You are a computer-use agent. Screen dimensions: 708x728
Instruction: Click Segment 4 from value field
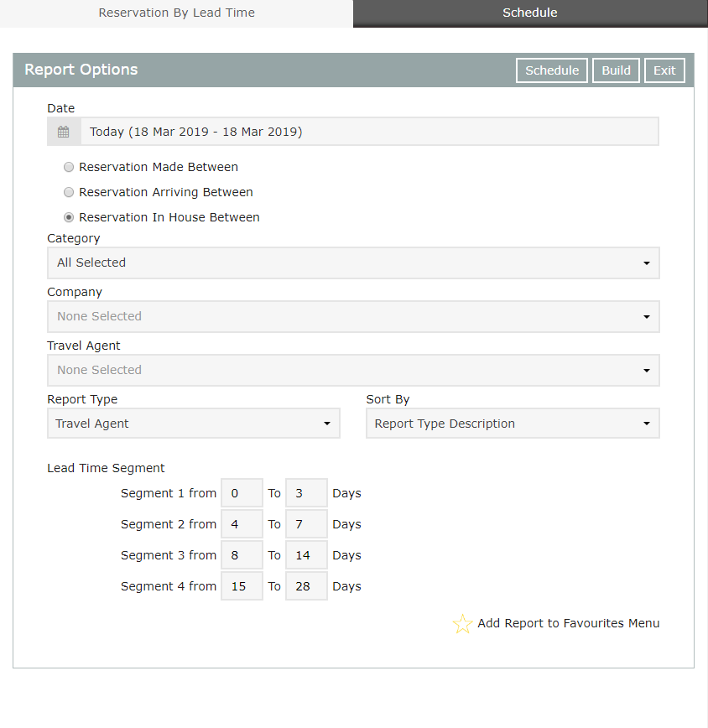[x=242, y=586]
